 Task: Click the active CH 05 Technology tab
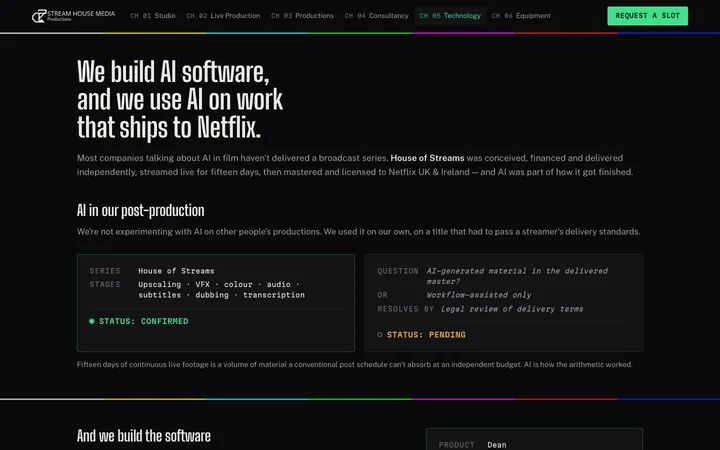coord(450,16)
